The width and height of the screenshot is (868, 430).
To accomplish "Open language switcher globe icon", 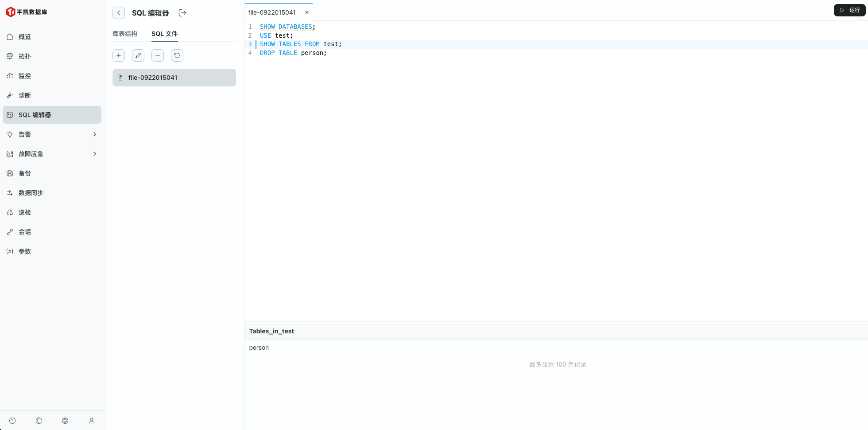I will [x=65, y=420].
